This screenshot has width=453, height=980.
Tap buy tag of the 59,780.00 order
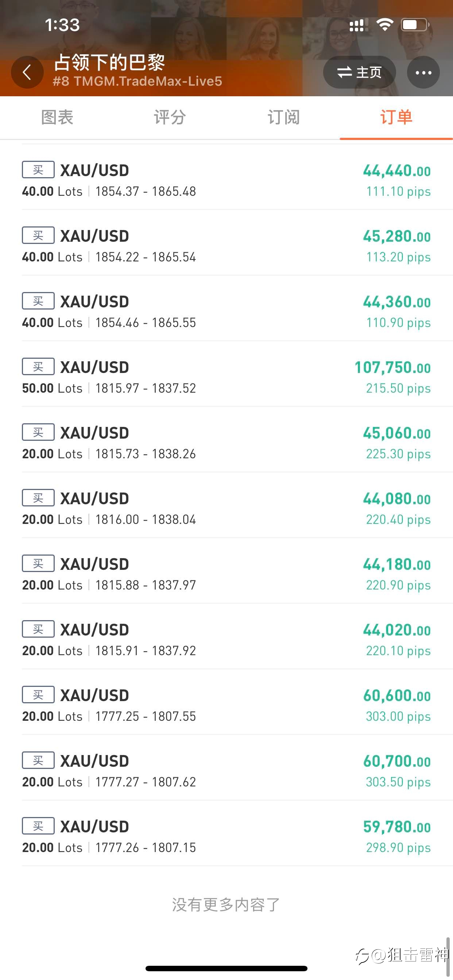[38, 826]
